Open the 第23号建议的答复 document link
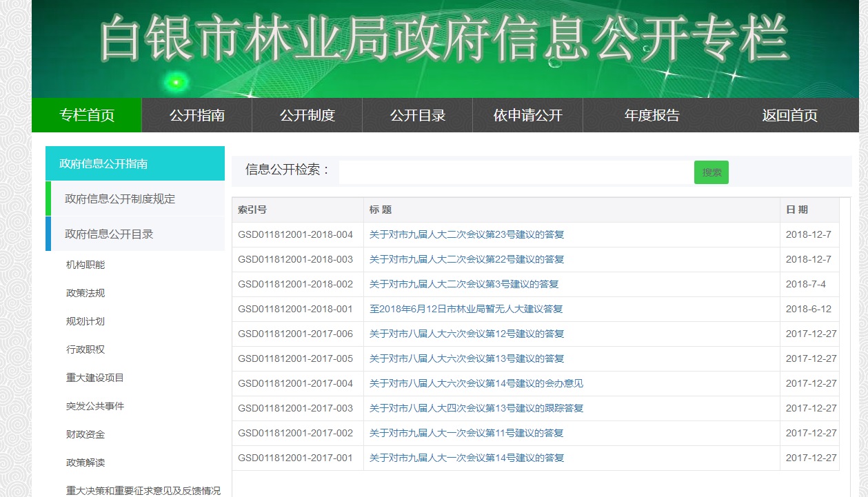The height and width of the screenshot is (497, 868). (467, 234)
